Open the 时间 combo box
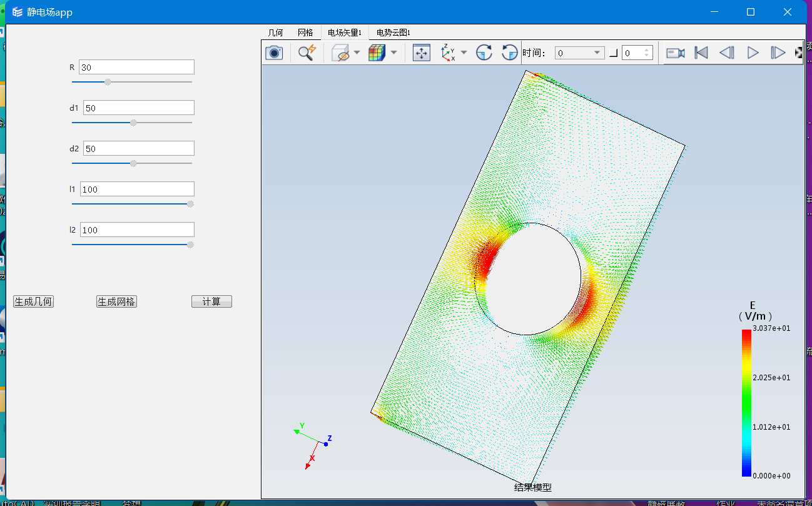Viewport: 812px width, 506px height. point(579,53)
